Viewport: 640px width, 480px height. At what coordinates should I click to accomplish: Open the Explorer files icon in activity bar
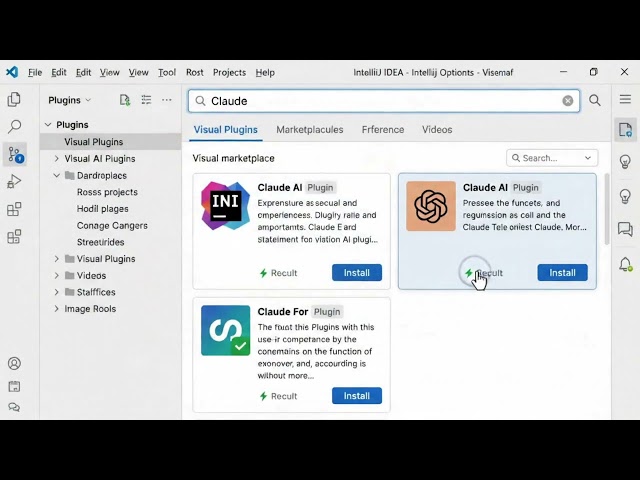[x=14, y=99]
